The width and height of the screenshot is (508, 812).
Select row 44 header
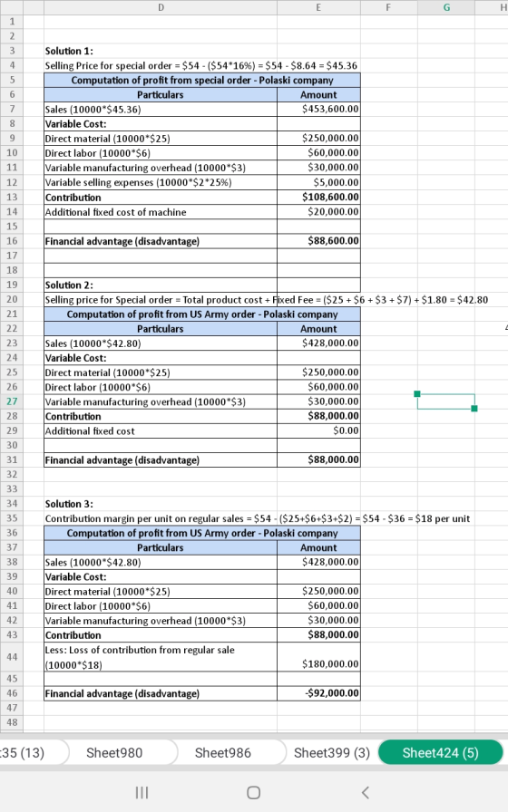(12, 657)
